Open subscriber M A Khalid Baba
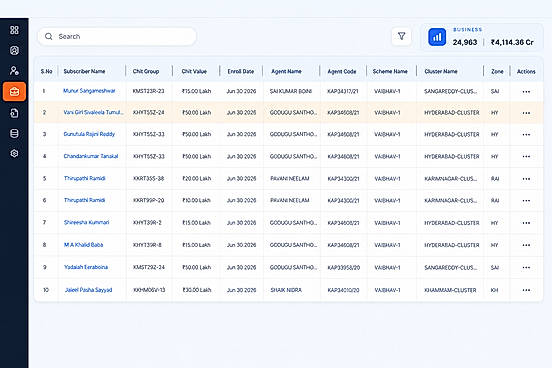Viewport: 552px width, 368px height. coord(83,245)
